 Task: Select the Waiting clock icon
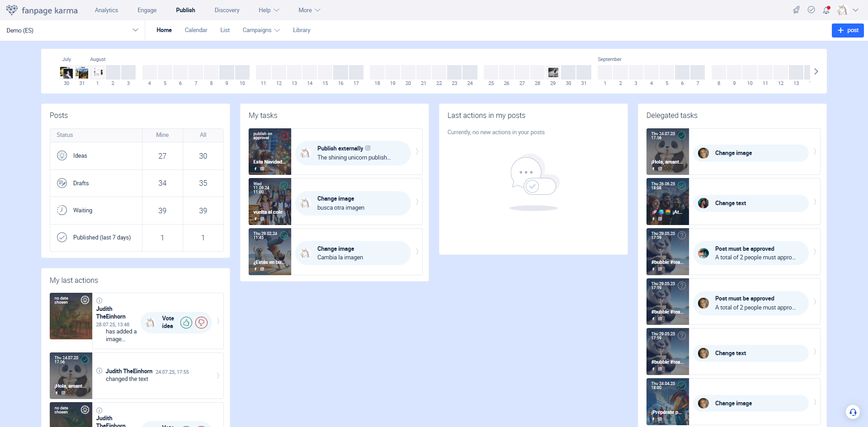point(62,210)
